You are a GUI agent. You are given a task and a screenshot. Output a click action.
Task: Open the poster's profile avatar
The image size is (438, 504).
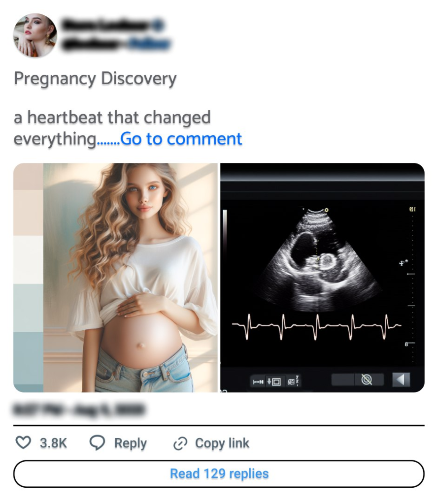[35, 35]
